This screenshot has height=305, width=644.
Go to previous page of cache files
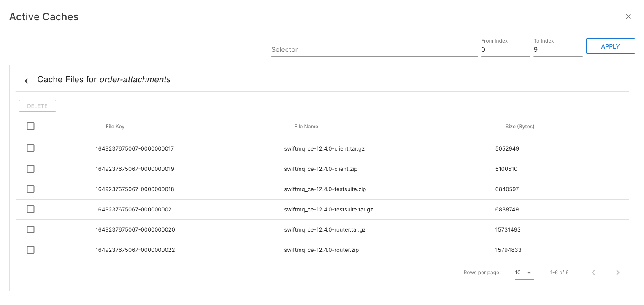pyautogui.click(x=593, y=273)
